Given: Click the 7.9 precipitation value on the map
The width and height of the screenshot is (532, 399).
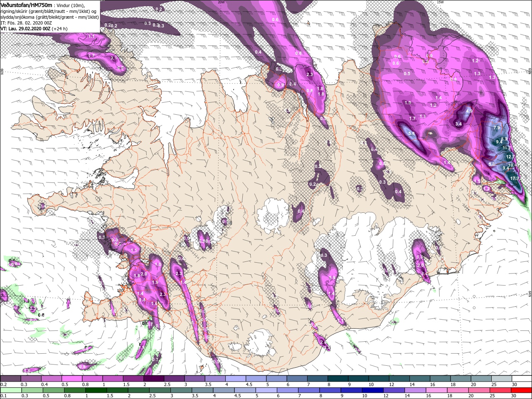Looking at the screenshot, I should coord(497,128).
